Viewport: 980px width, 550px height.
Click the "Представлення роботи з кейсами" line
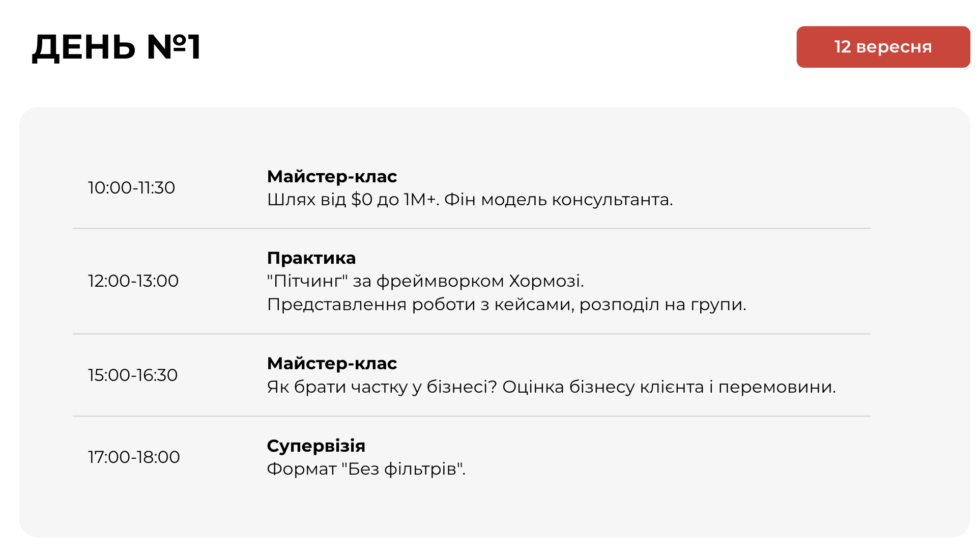(x=506, y=305)
